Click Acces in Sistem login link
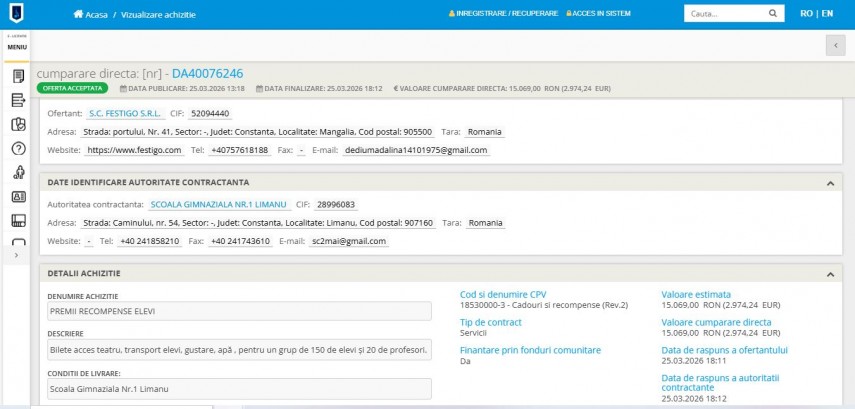Screen dimensions: 855x409 tap(598, 15)
